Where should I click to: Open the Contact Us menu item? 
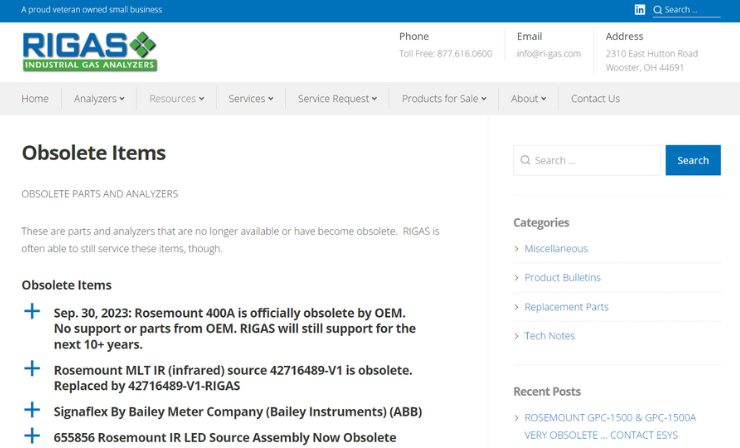click(x=595, y=99)
